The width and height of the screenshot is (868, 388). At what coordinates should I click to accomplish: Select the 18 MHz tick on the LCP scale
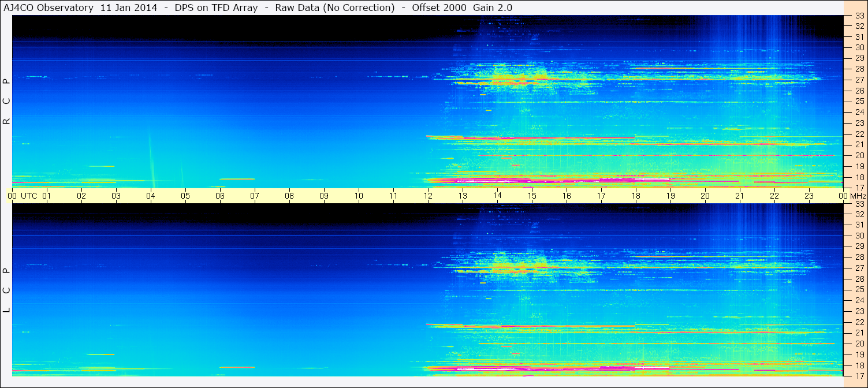tap(859, 365)
